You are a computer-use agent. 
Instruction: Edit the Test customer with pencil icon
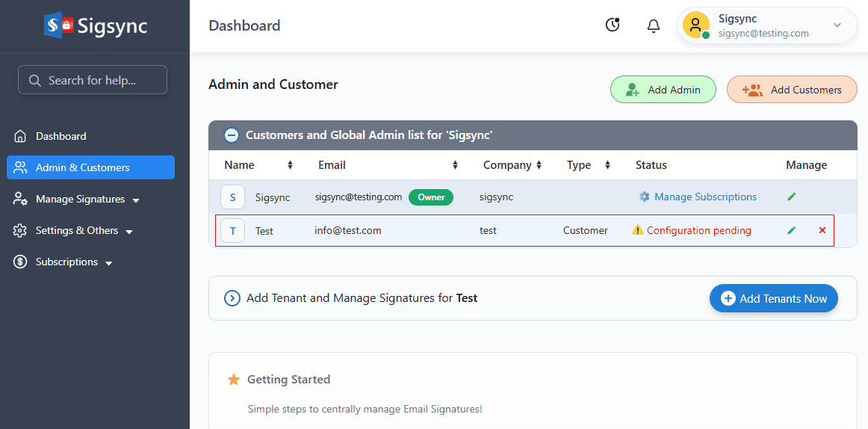[792, 231]
